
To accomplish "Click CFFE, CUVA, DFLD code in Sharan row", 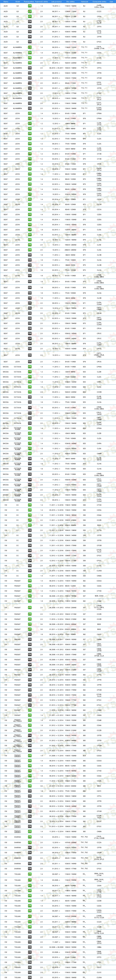I will click(99, 858).
